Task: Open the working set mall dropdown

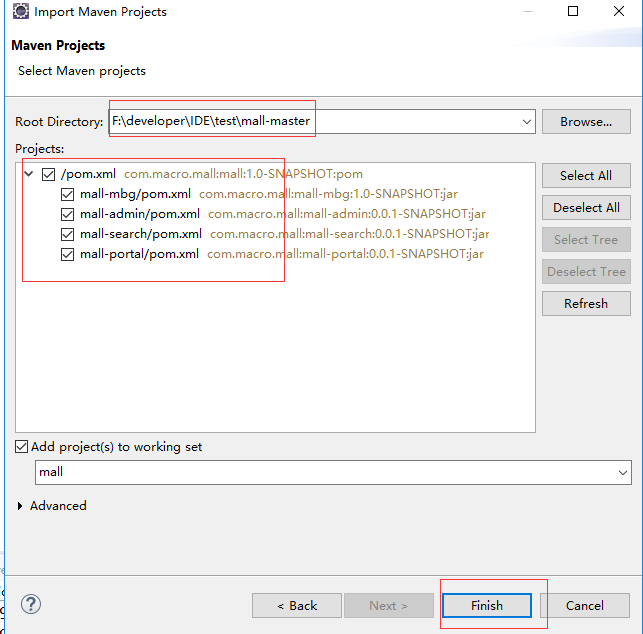Action: click(623, 472)
